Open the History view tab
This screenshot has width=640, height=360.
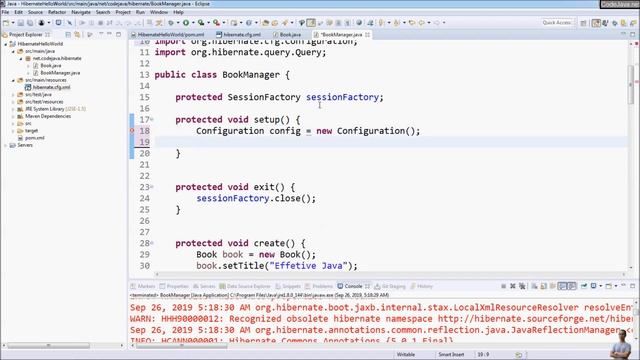click(422, 287)
